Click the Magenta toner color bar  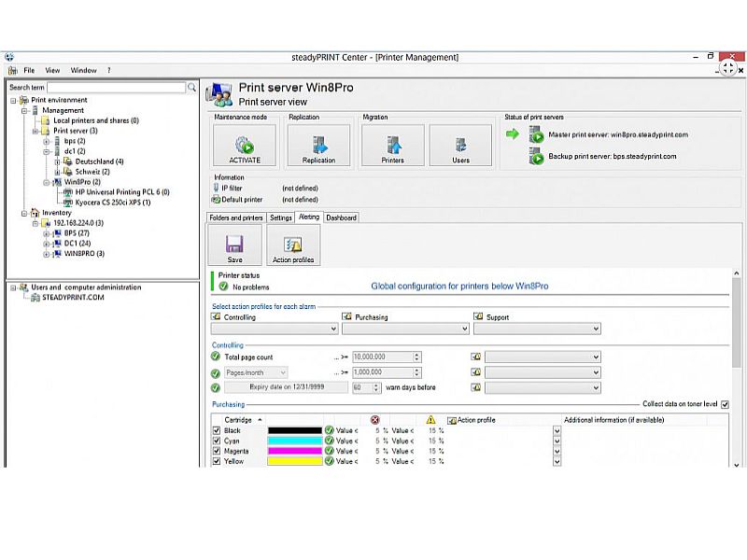click(x=295, y=451)
